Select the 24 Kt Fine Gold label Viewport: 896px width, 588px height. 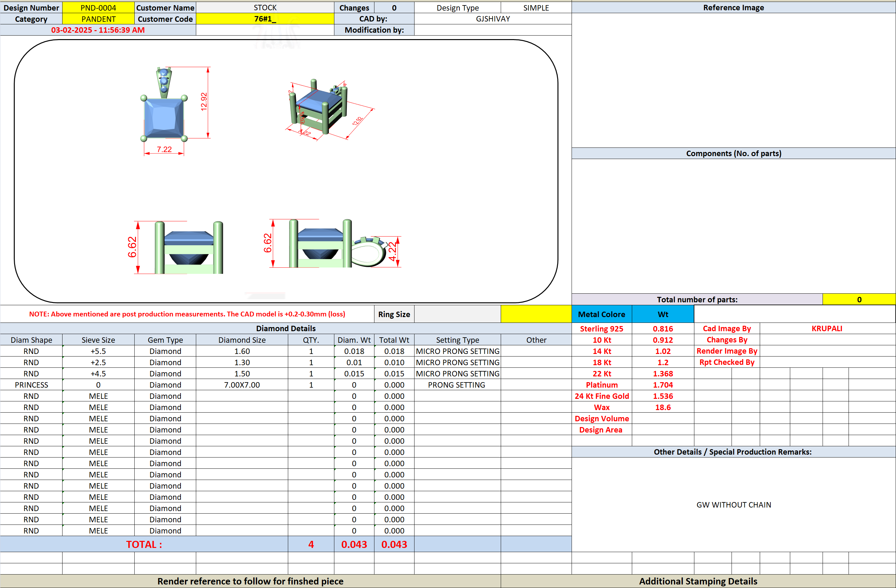pos(602,396)
